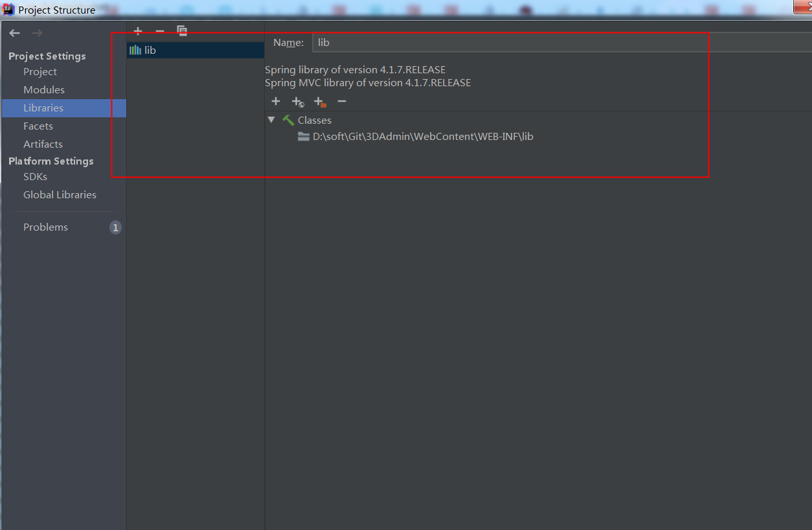
Task: Click the green hammer Classes icon
Action: tap(288, 120)
